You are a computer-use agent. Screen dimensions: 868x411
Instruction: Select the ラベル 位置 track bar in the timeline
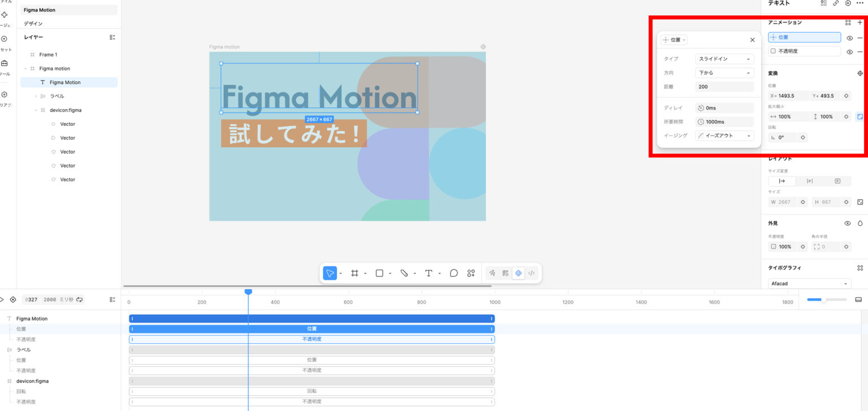(312, 360)
